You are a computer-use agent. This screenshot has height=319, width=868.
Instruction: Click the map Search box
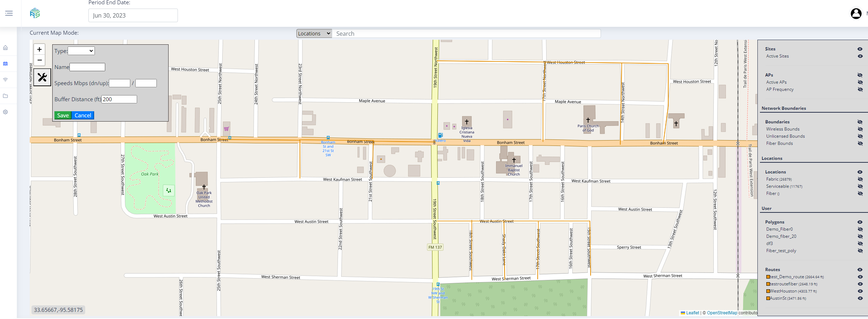tap(466, 34)
